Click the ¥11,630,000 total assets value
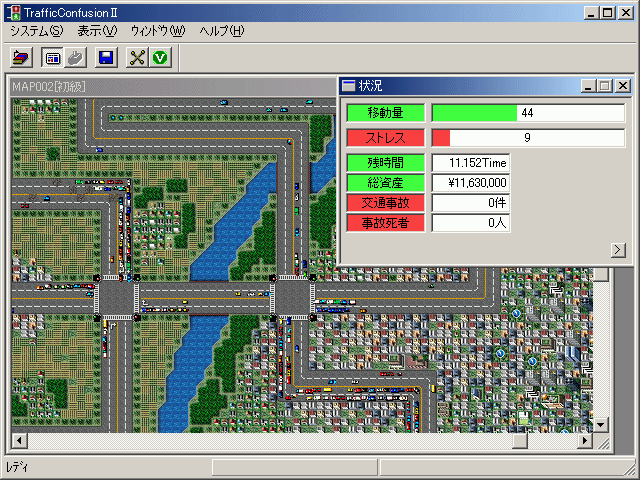Image resolution: width=640 pixels, height=480 pixels. [471, 183]
